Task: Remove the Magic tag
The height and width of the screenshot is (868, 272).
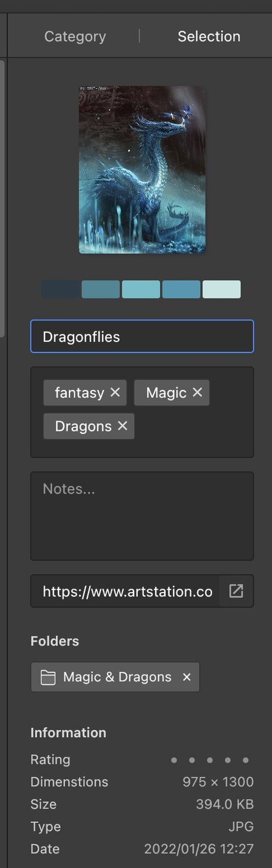Action: click(197, 392)
